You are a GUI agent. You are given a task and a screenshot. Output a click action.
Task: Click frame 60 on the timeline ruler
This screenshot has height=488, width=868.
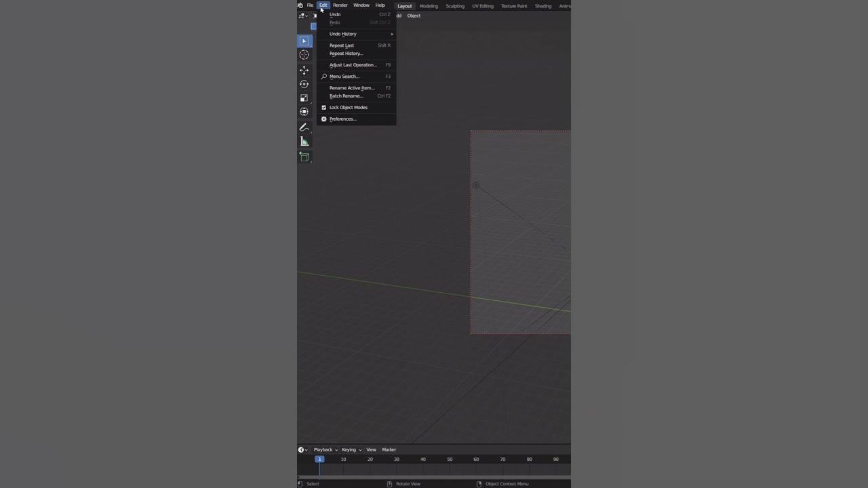476,460
